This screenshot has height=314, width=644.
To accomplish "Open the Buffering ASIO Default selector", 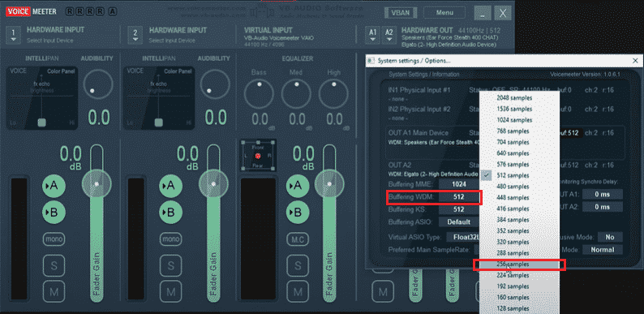I will [459, 222].
